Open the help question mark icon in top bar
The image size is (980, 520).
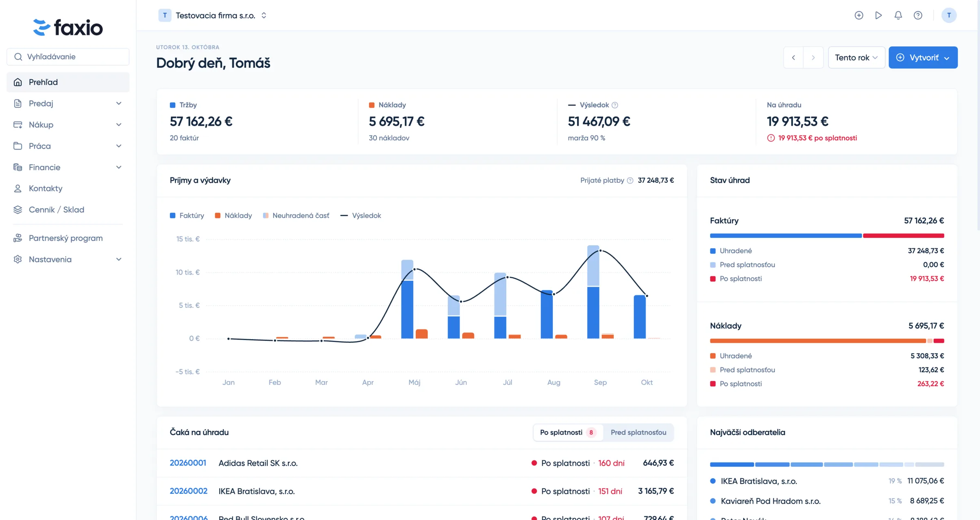coord(918,16)
